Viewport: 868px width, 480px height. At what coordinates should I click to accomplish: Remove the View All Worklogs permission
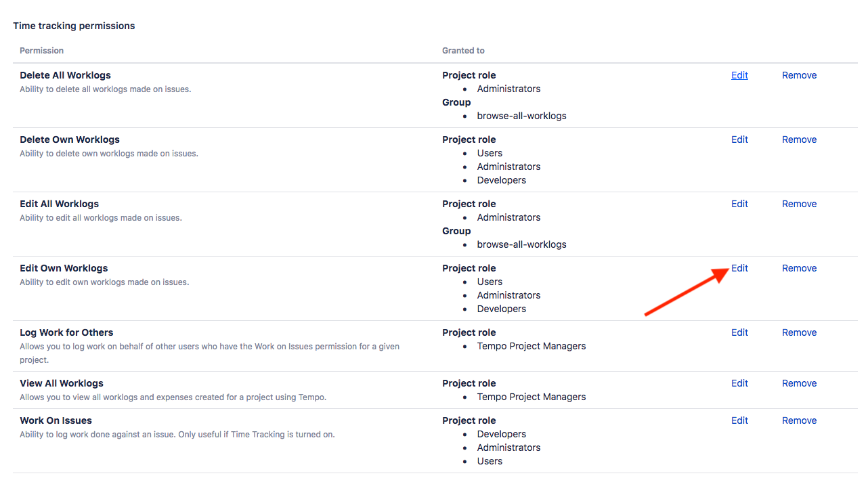tap(799, 383)
